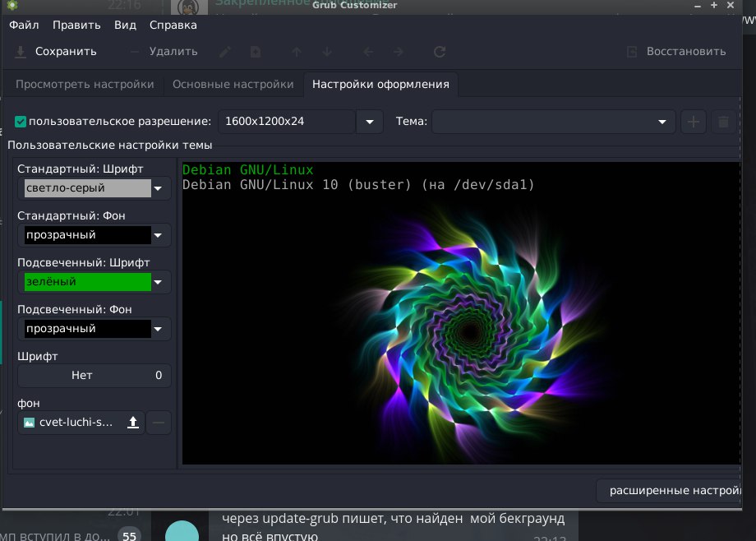Expand Стандартный: Фон color dropdown
The width and height of the screenshot is (756, 541).
click(x=158, y=235)
